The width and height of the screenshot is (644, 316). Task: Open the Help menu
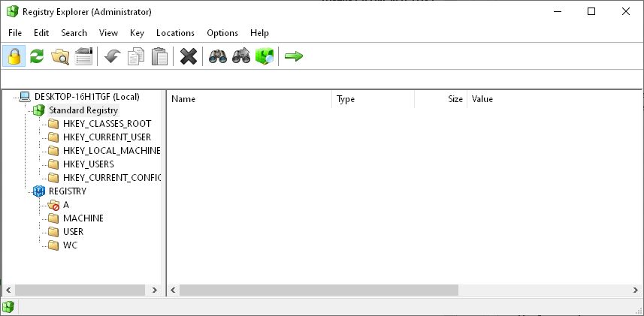point(259,33)
